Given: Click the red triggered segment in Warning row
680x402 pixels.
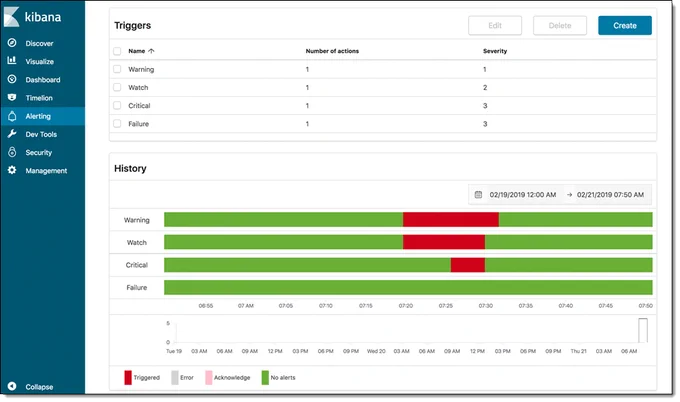Looking at the screenshot, I should [x=451, y=219].
